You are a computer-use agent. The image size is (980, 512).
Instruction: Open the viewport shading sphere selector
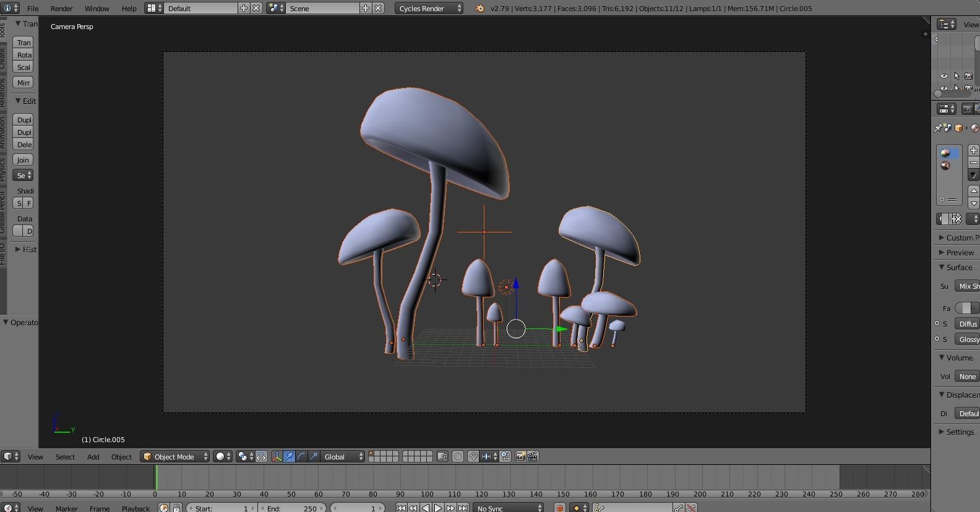tap(223, 456)
